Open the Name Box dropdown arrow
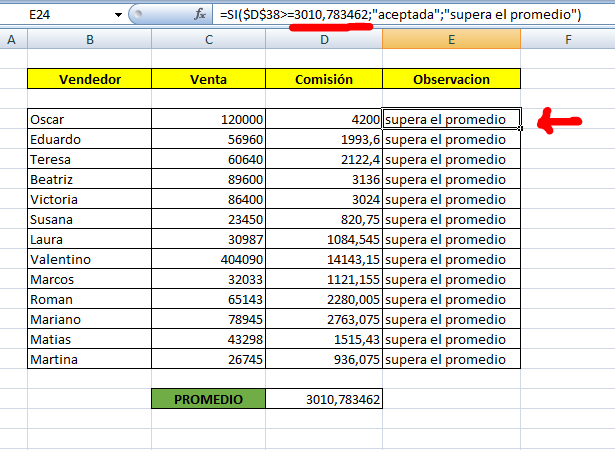The image size is (615, 450). [x=120, y=15]
